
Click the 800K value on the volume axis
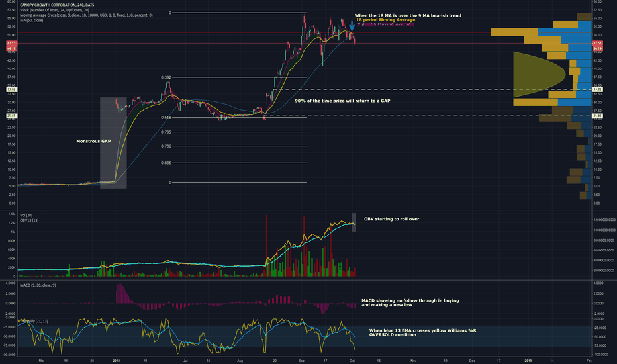[11, 241]
